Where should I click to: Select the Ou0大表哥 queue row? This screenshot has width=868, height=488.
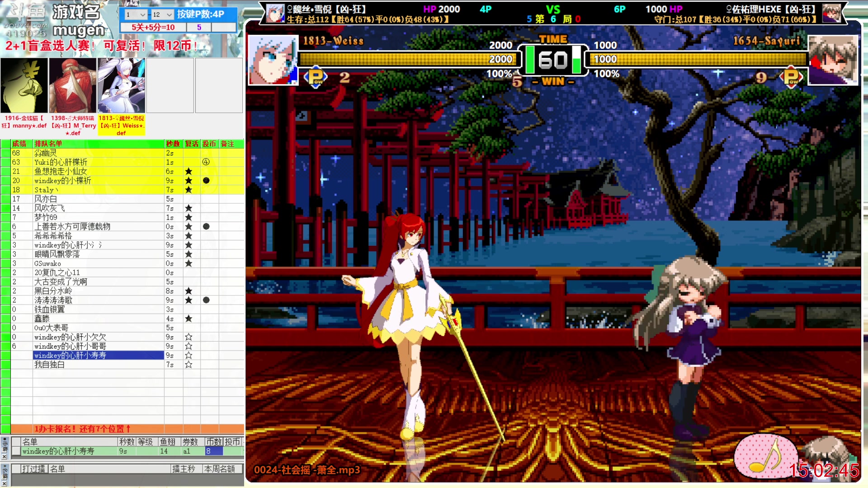99,328
